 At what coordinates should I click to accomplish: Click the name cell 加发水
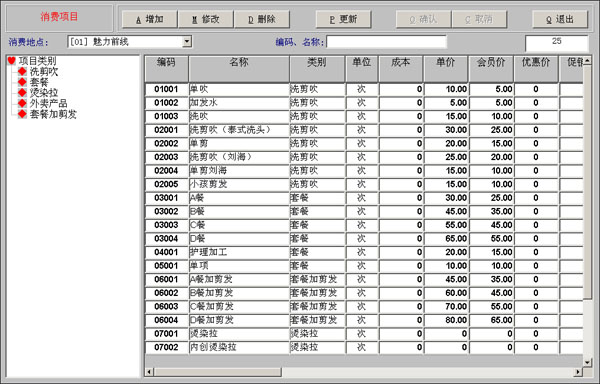(x=239, y=103)
